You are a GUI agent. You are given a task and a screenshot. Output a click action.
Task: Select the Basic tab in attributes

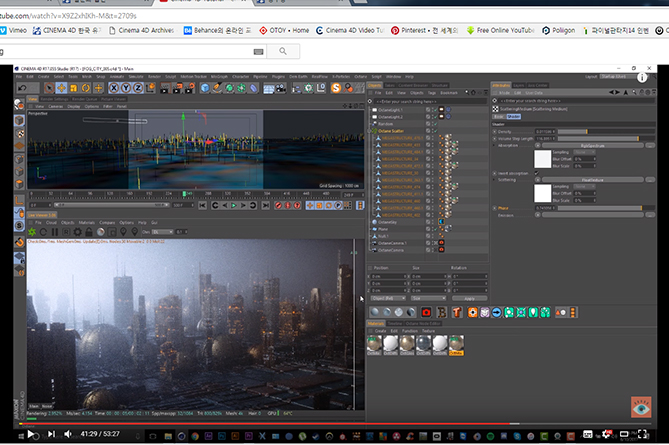pyautogui.click(x=499, y=116)
